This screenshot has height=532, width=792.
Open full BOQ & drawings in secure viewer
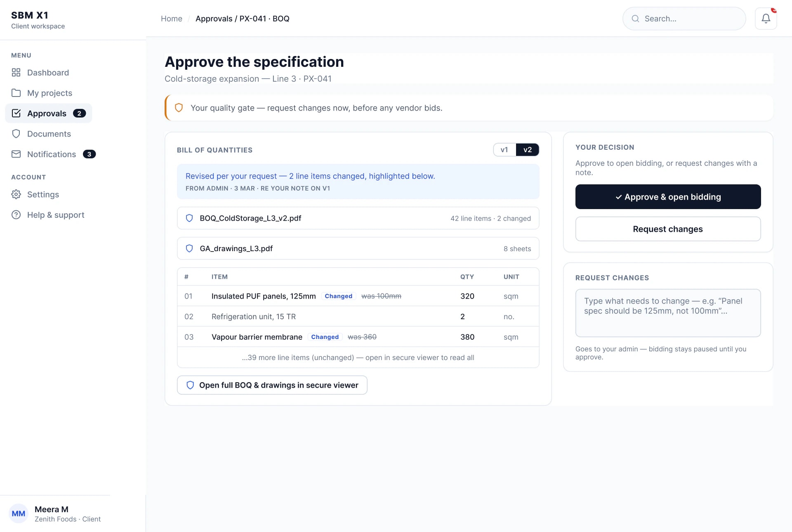pos(272,385)
